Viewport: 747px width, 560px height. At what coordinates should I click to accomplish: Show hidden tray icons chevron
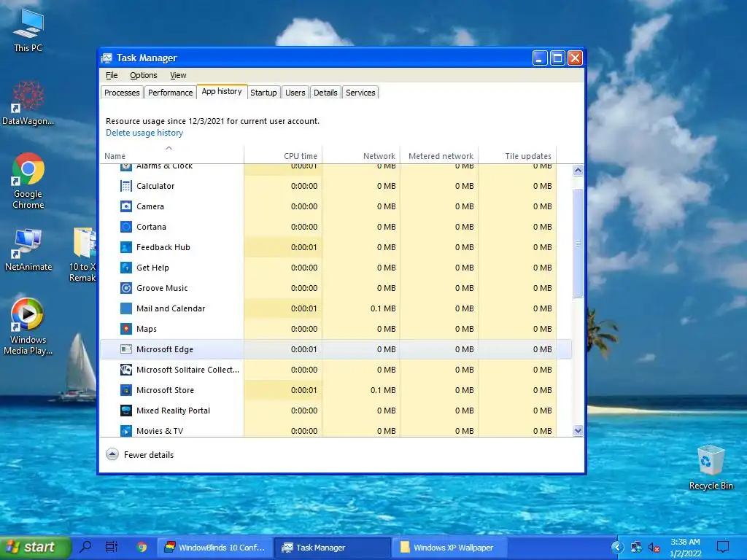[x=617, y=547]
